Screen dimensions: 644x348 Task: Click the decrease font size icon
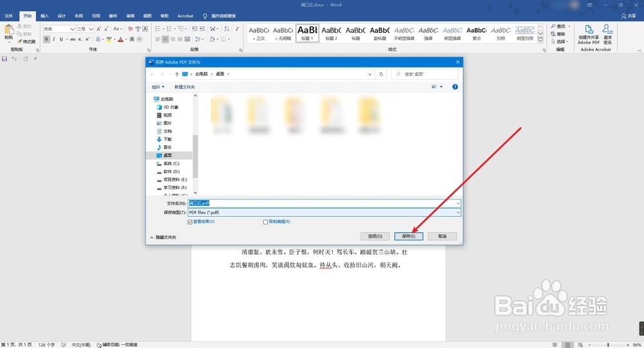pos(106,29)
